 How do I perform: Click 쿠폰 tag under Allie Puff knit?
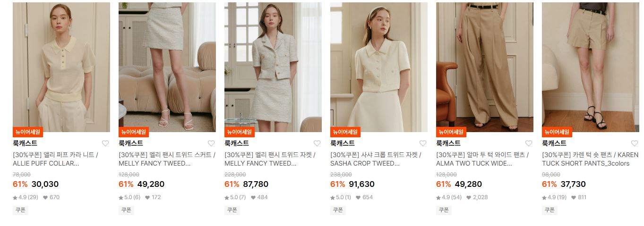pos(20,210)
